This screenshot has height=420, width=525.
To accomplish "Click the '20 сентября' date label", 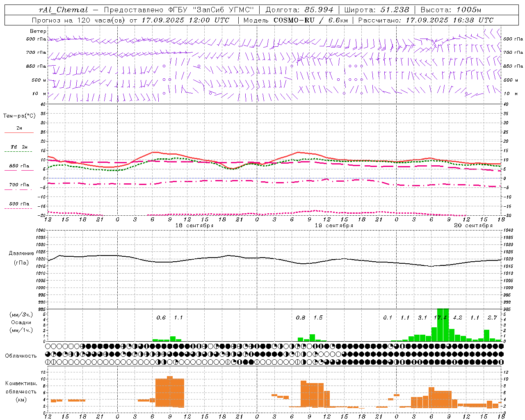I will coord(473,226).
